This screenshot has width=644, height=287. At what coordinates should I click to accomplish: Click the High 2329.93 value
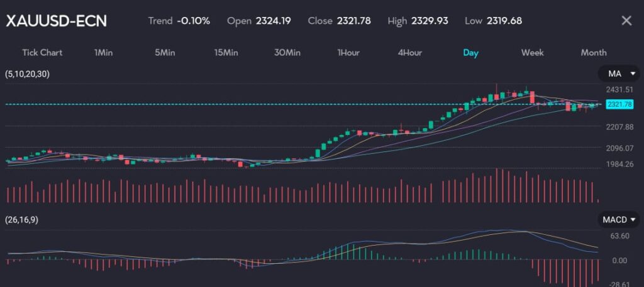point(430,21)
